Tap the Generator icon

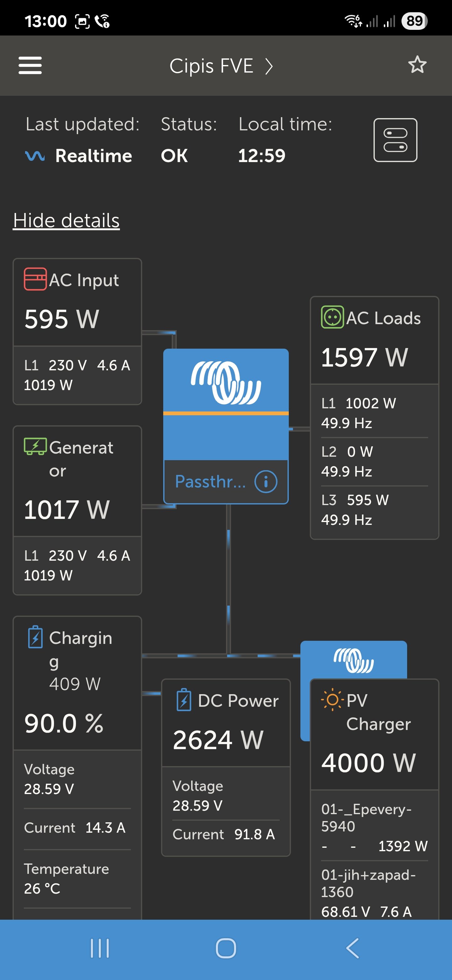[x=35, y=446]
